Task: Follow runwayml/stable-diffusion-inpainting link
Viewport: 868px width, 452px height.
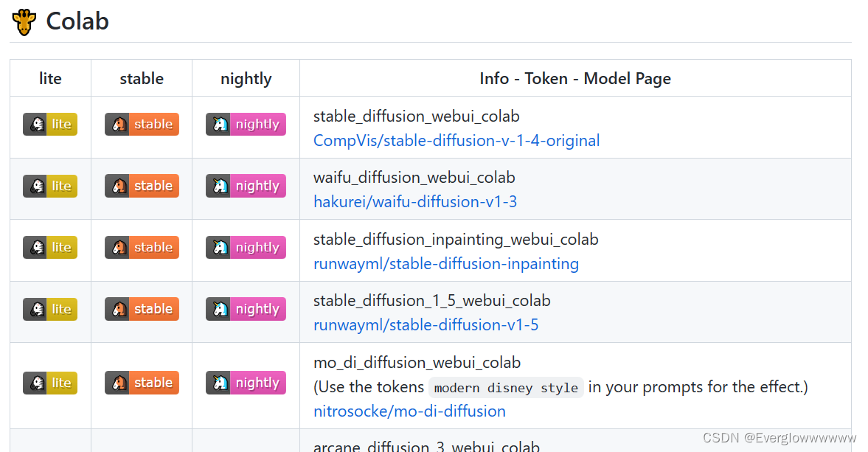Action: click(x=446, y=264)
